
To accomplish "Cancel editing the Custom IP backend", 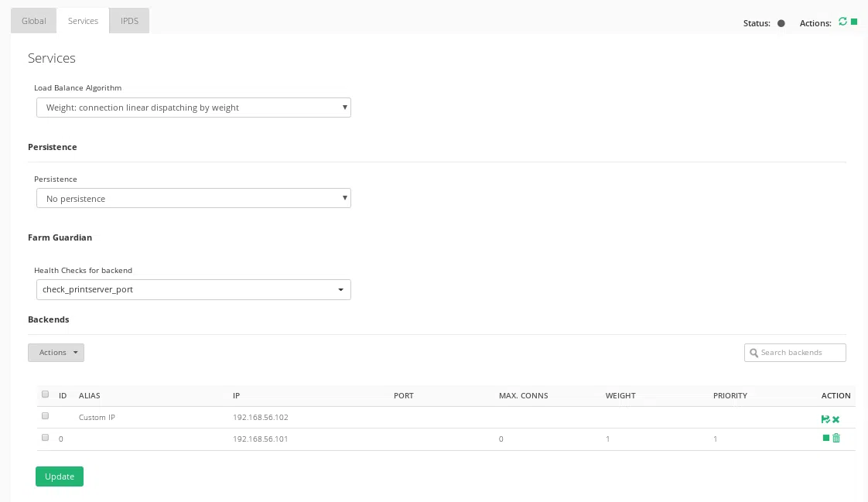I will pyautogui.click(x=836, y=419).
